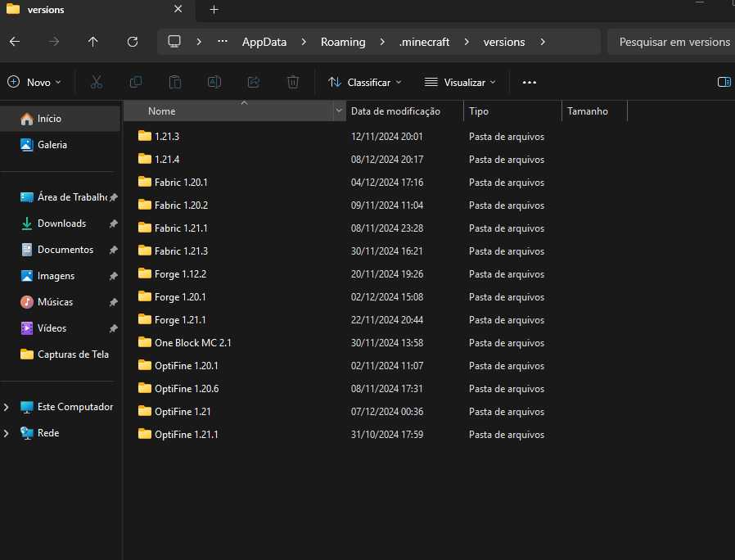Click the pin icon beside Downloads

point(113,224)
